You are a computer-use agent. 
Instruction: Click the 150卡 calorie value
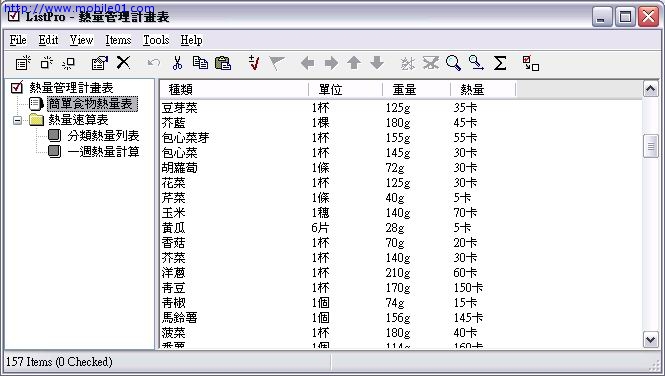[468, 288]
